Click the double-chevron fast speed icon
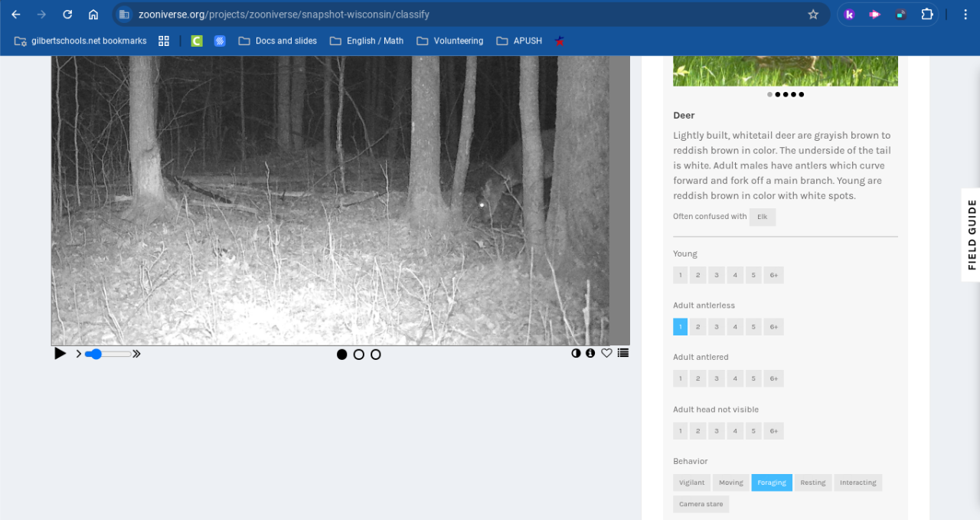This screenshot has width=980, height=520. pyautogui.click(x=137, y=354)
